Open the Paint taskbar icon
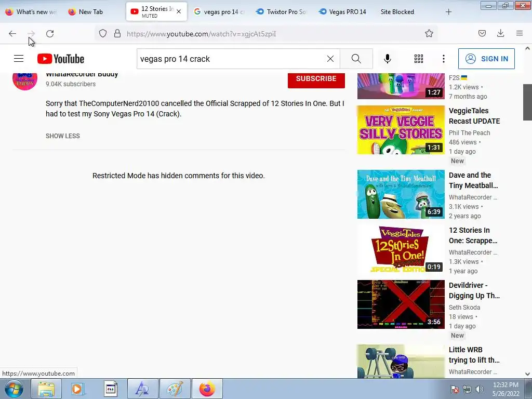The height and width of the screenshot is (399, 532). 175,389
